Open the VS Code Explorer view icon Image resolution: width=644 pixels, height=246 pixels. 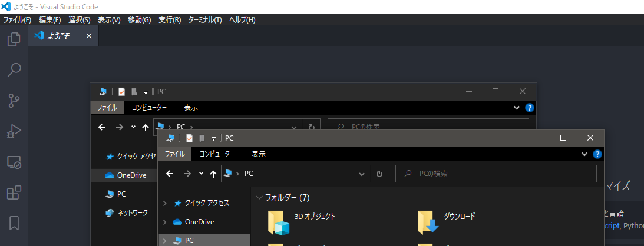[14, 39]
